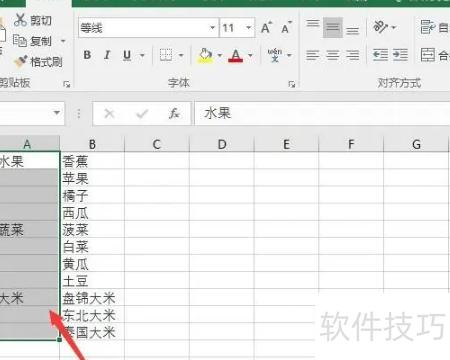Screen dimensions: 450x360
Task: Open clipboard (剪贴板) dialog launcher
Action: pyautogui.click(x=67, y=84)
